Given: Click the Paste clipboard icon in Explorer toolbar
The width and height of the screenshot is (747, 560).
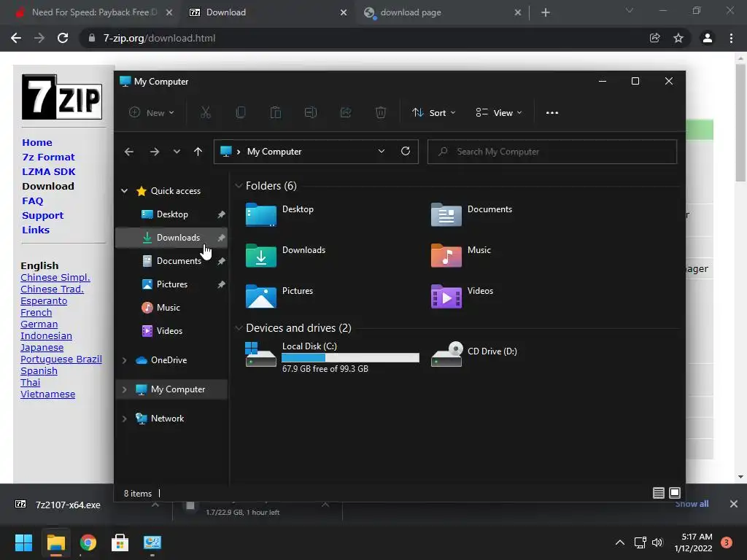Looking at the screenshot, I should (x=276, y=113).
